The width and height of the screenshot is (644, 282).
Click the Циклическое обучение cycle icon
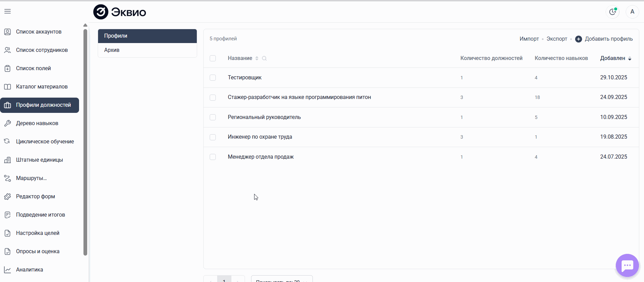click(x=7, y=142)
